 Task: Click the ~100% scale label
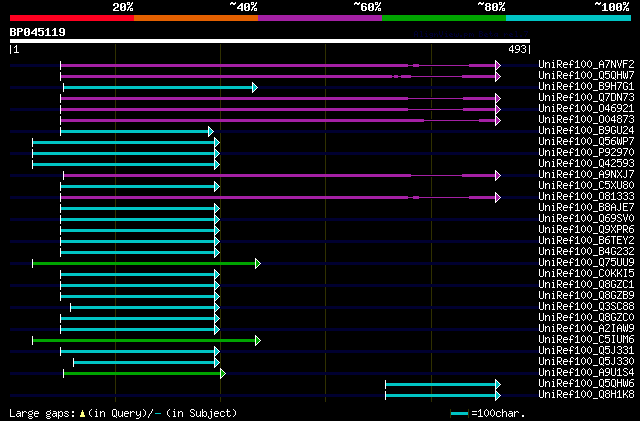point(612,7)
